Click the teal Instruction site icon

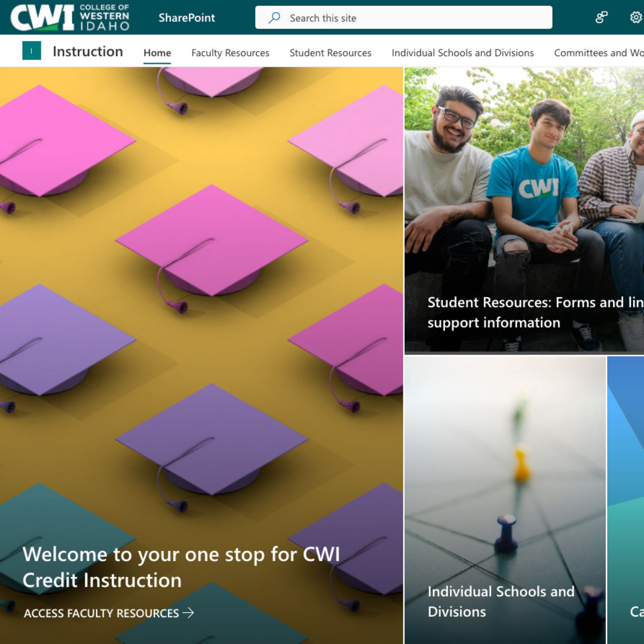click(x=32, y=51)
